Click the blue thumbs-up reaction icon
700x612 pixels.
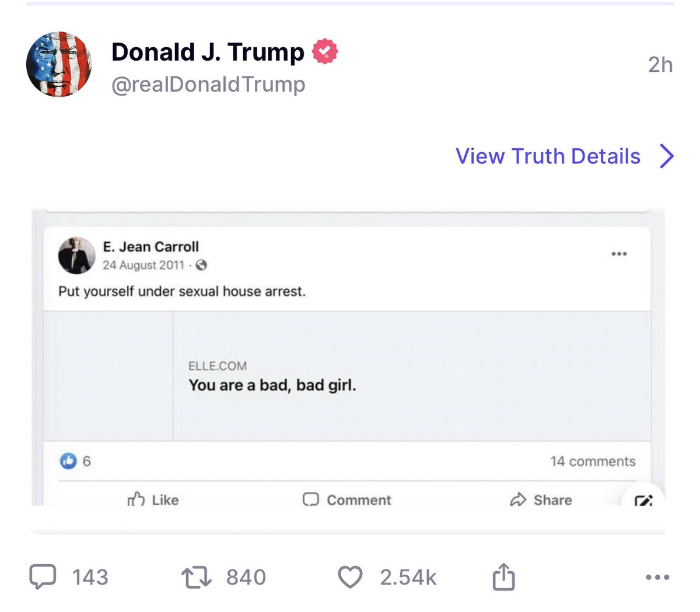click(68, 461)
